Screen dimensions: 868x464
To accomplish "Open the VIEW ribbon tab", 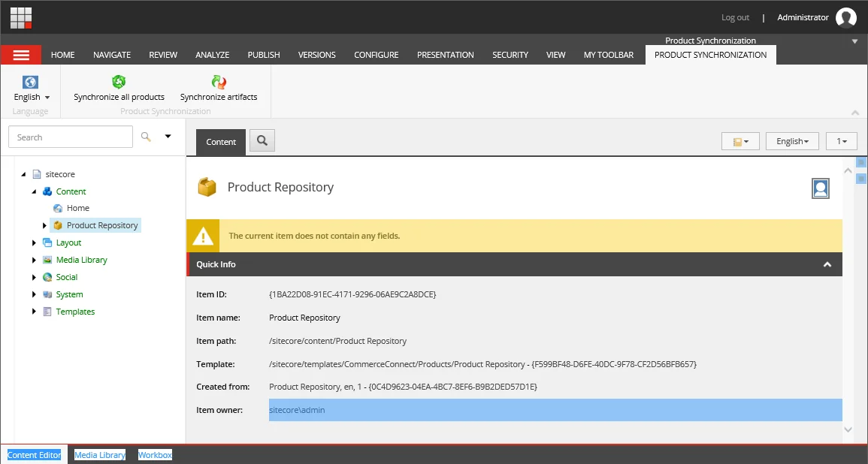I will pos(556,55).
